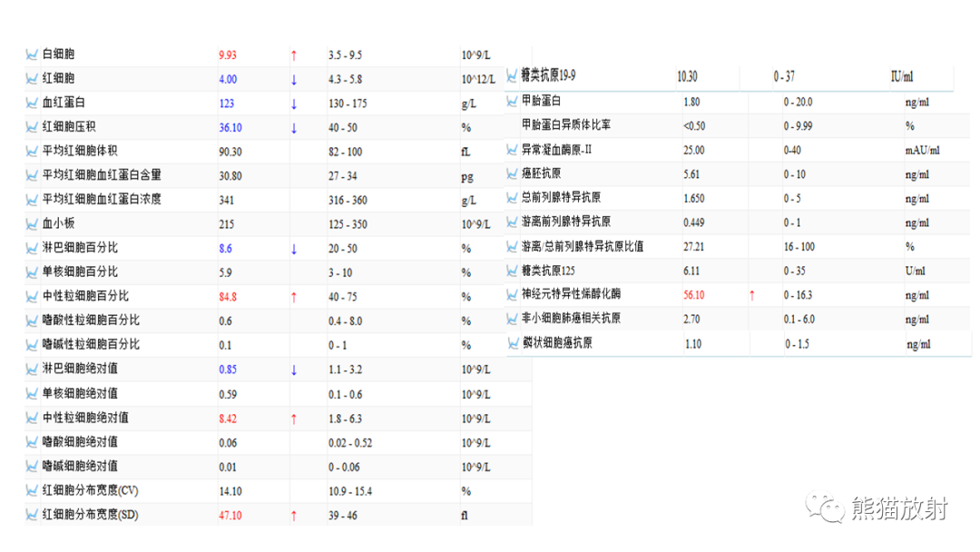The image size is (980, 552).
Task: Open trend chart icon for 鳞状细胞癌抗原
Action: pos(513,344)
